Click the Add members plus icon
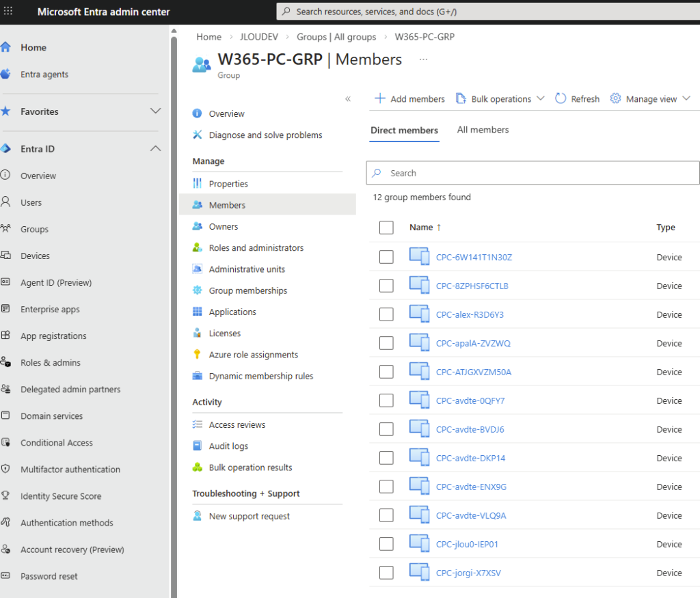 pos(379,98)
